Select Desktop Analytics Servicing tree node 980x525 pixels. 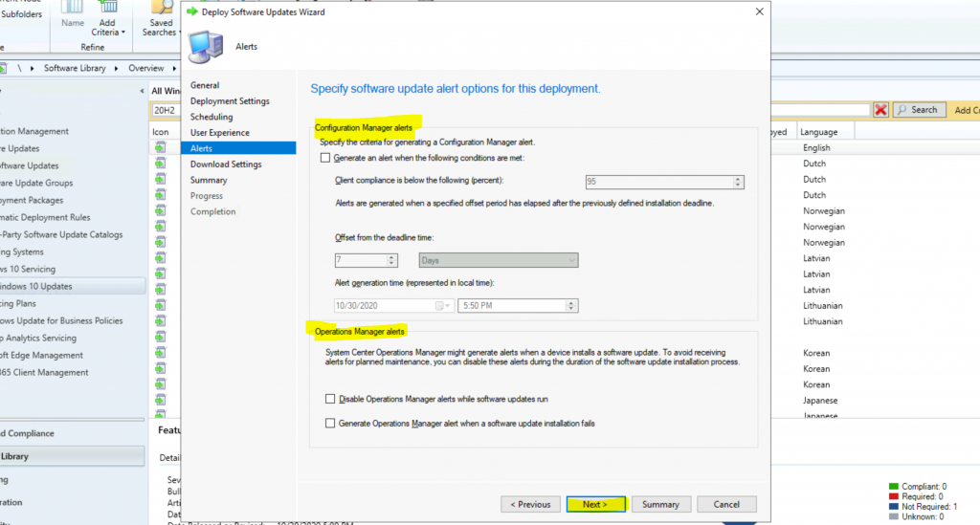[x=38, y=338]
